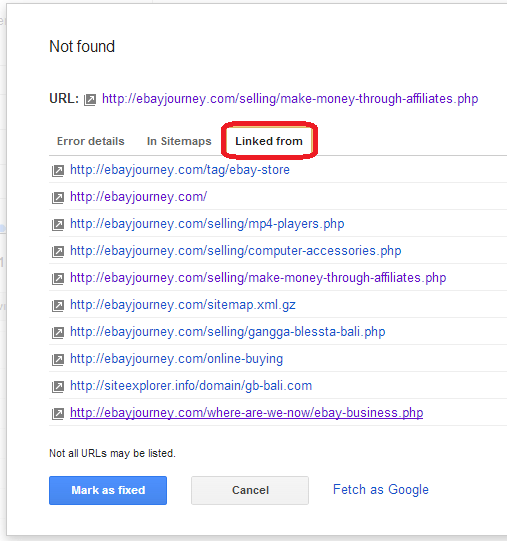
Task: Open the make-money-through-affiliates.php URL at top
Action: [290, 99]
